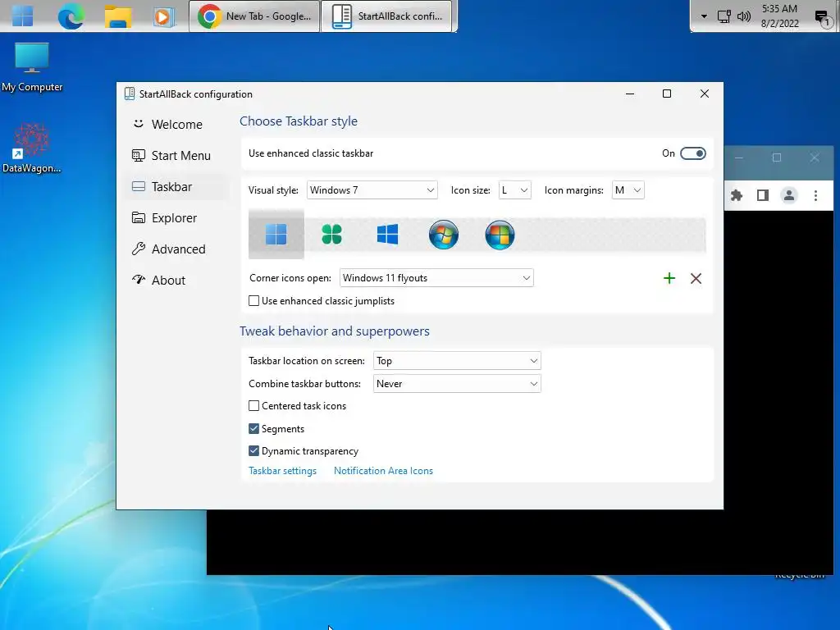Viewport: 840px width, 630px height.
Task: Close StartAllBack configuration window
Action: (705, 94)
